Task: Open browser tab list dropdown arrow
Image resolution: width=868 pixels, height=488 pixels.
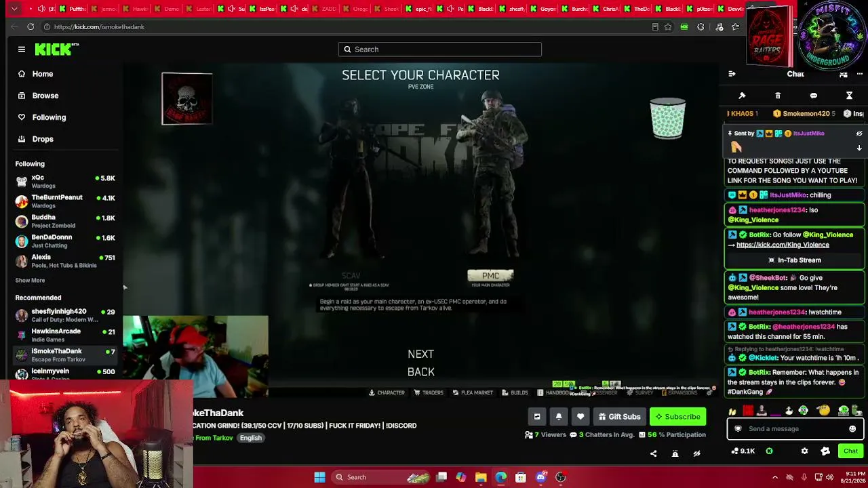Action: tap(14, 9)
